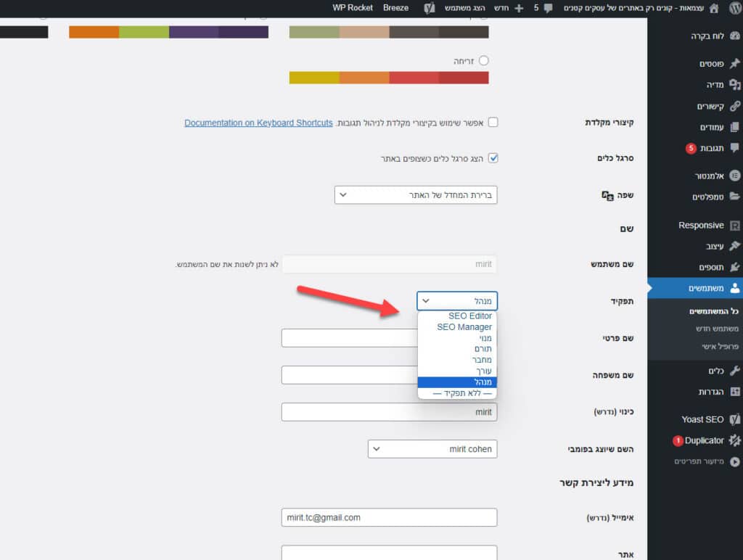Open the media icon מדיה
Screen dimensions: 743x560
click(735, 84)
